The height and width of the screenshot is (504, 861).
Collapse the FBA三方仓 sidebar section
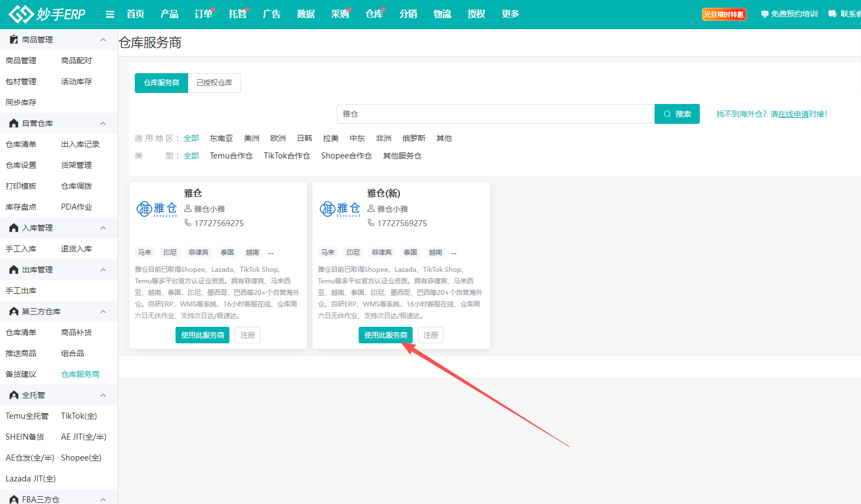pos(103,500)
